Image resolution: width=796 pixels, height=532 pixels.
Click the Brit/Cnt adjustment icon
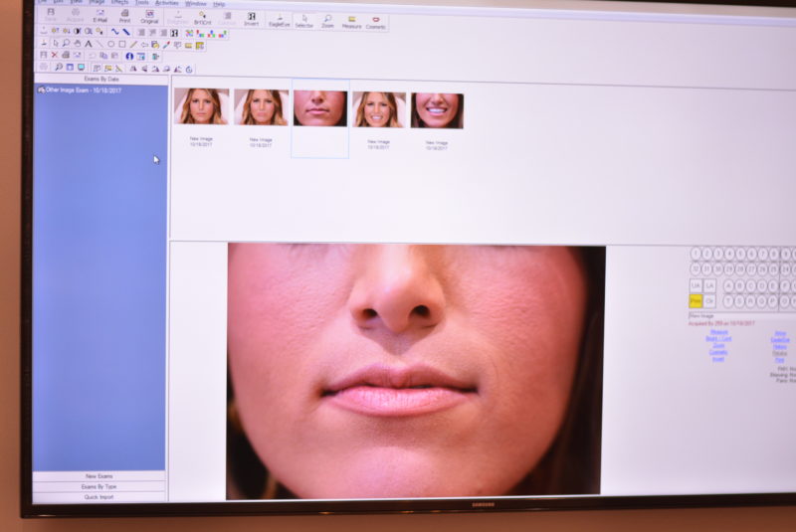(202, 18)
